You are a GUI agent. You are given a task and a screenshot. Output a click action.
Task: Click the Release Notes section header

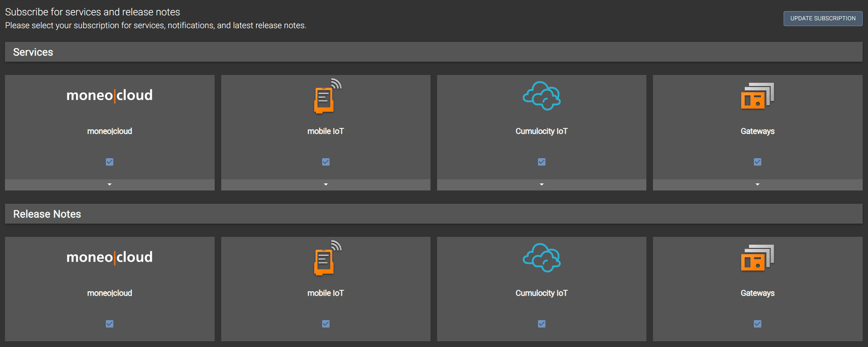click(434, 214)
